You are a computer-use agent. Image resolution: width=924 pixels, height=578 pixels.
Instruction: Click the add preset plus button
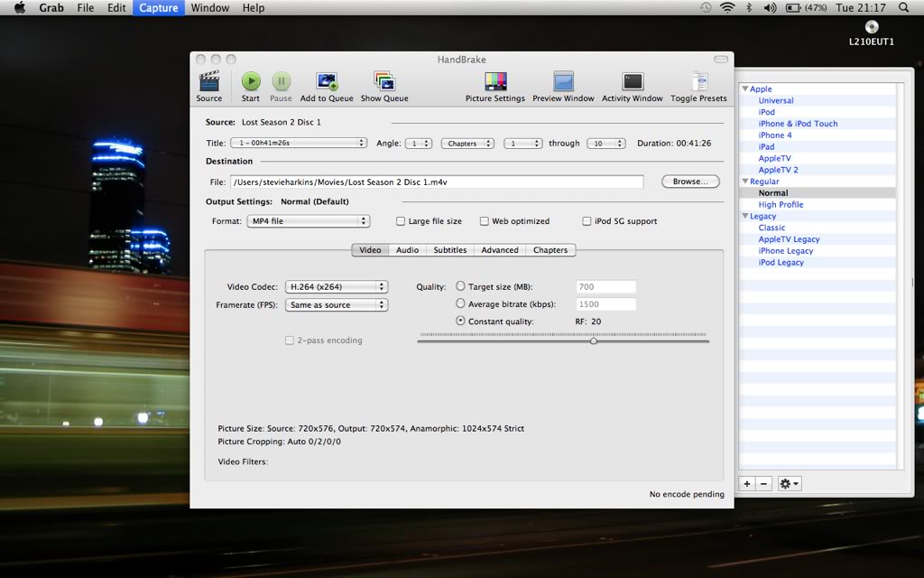747,484
